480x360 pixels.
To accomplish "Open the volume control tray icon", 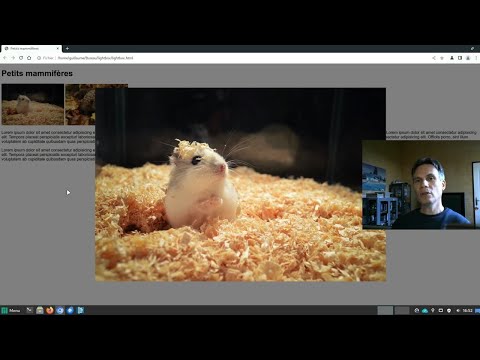I will (x=458, y=311).
